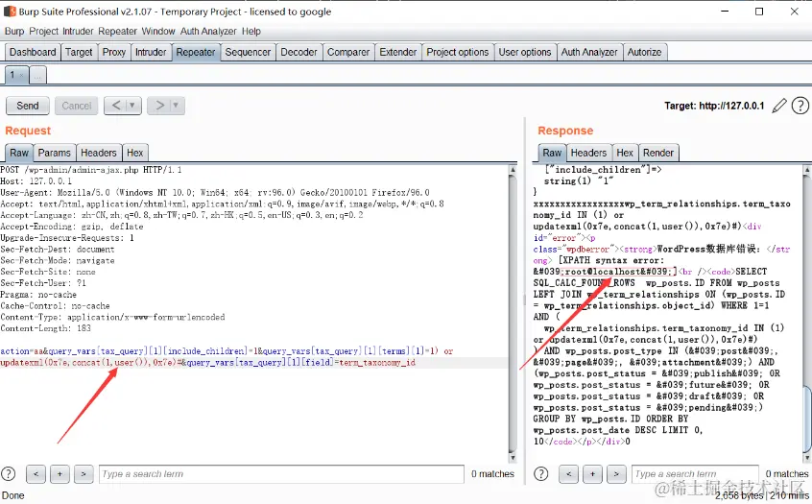Viewport: 812px width, 504px height.
Task: Jump to previous match in response search
Action: pos(568,474)
